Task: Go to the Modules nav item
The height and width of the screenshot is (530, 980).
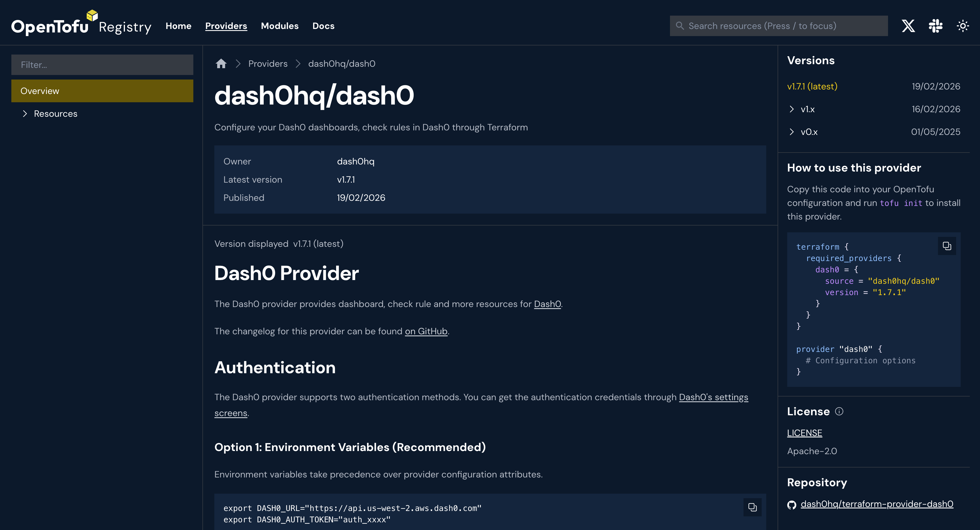Action: [280, 26]
